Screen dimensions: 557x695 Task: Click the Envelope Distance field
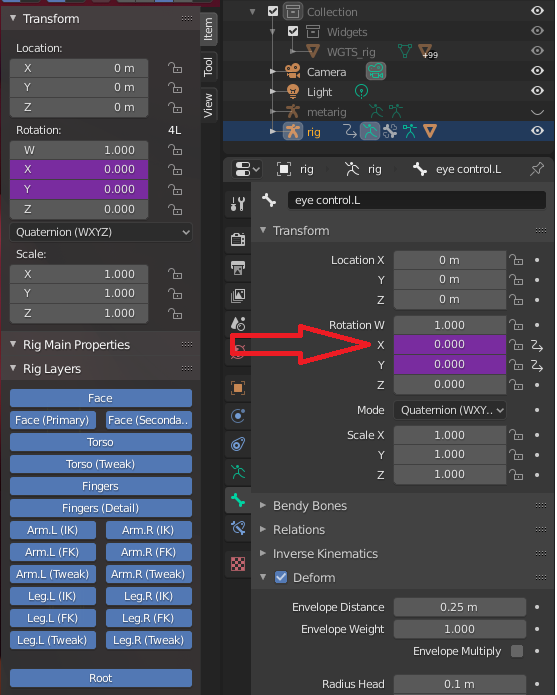coord(460,607)
